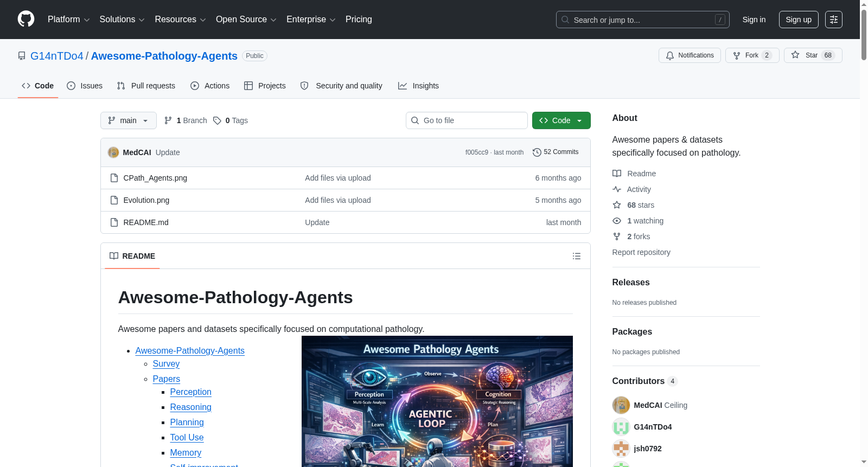Image resolution: width=868 pixels, height=467 pixels.
Task: Click the notifications bell button
Action: (x=690, y=55)
